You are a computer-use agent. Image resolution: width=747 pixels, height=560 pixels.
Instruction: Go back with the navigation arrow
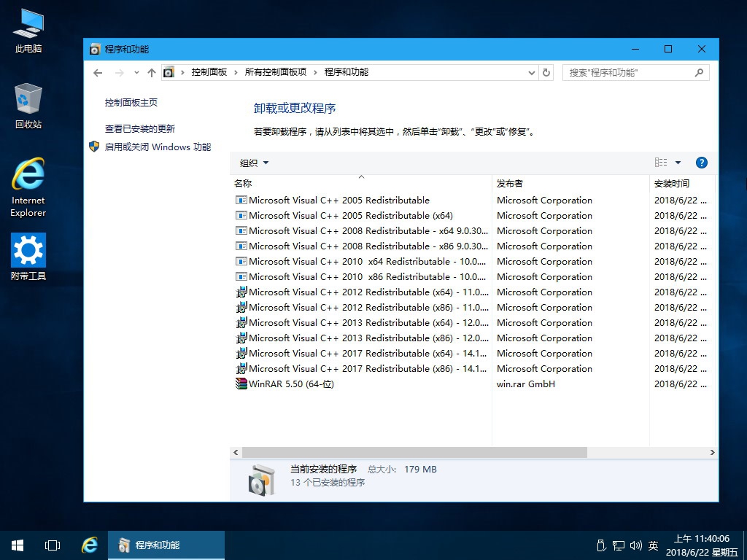click(x=98, y=73)
